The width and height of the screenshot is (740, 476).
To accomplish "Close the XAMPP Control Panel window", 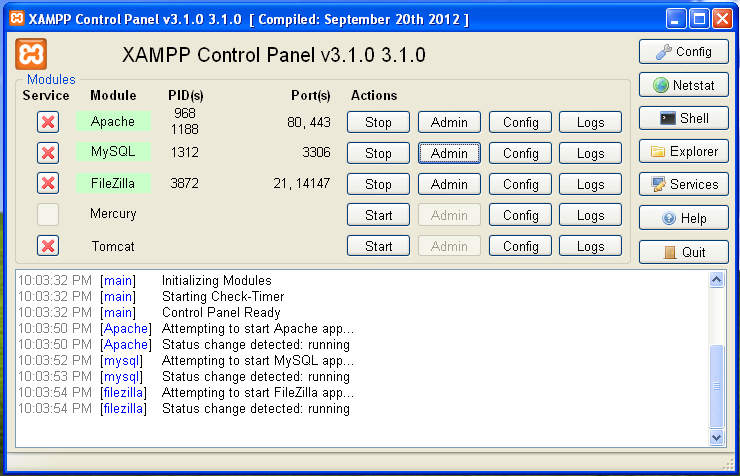I will [x=722, y=19].
